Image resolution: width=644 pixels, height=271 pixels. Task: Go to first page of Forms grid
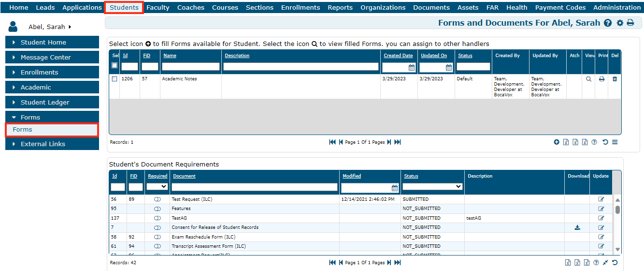(x=332, y=142)
